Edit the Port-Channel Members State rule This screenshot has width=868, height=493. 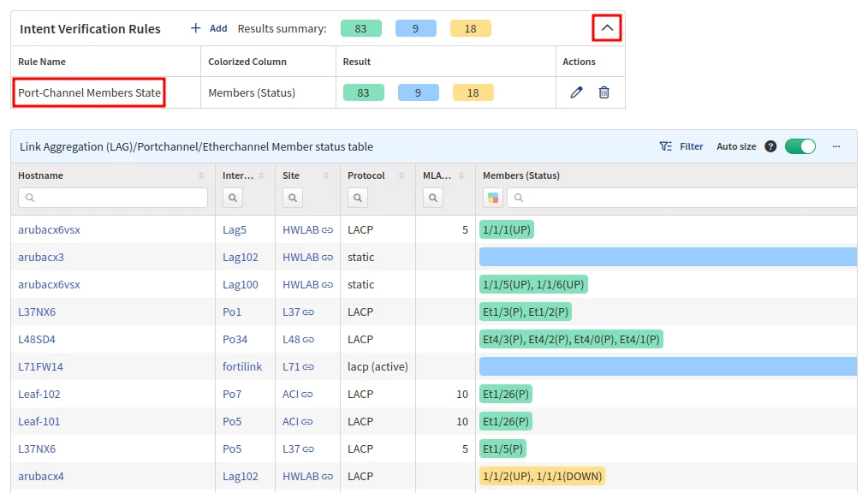tap(576, 92)
